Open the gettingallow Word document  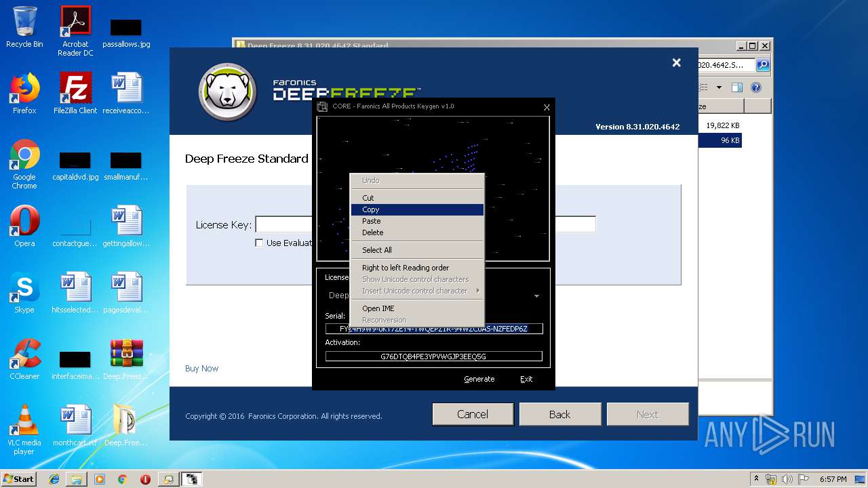point(126,226)
